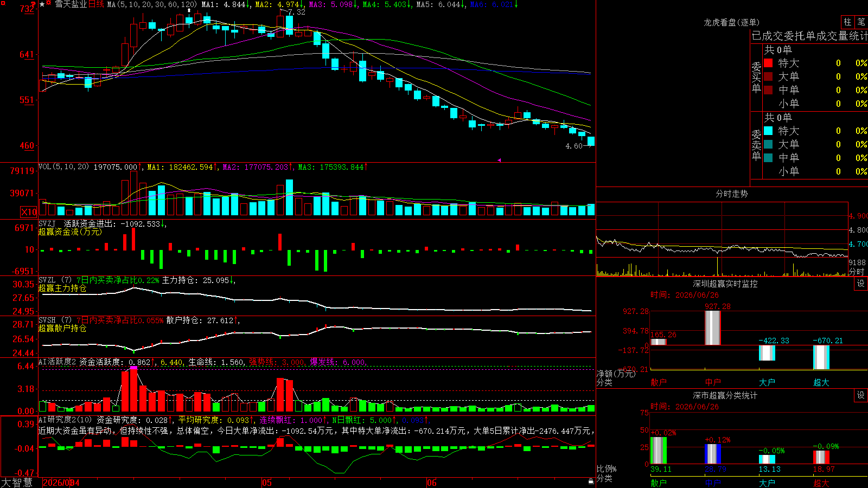This screenshot has width=868, height=488.
Task: Click the 165.26 散户 bar in 超赢实时监控
Action: [659, 342]
